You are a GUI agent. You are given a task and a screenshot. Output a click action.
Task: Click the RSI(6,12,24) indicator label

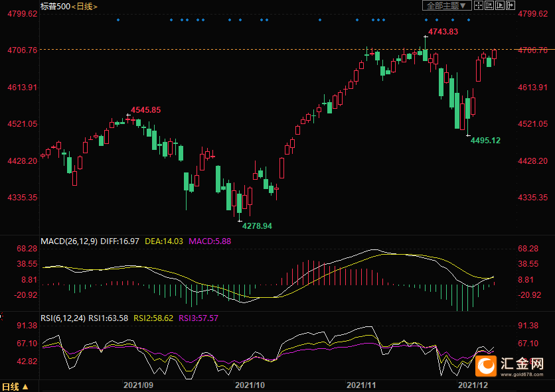[x=63, y=318]
